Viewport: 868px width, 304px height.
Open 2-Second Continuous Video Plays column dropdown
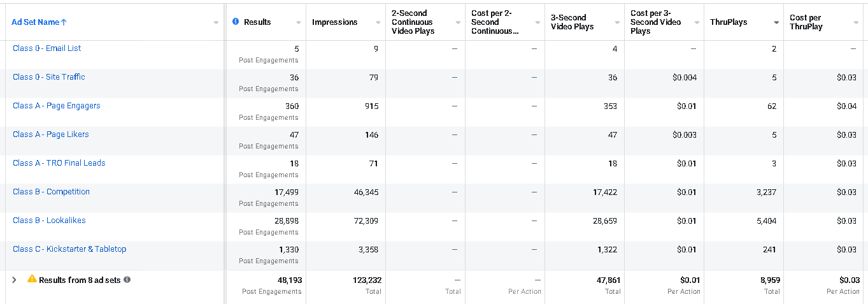pos(458,23)
